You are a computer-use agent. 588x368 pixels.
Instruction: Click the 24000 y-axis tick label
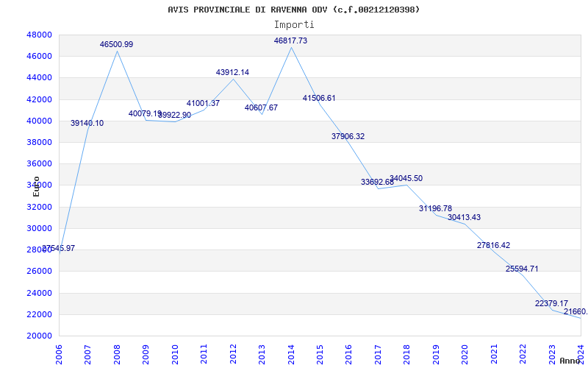pos(39,293)
